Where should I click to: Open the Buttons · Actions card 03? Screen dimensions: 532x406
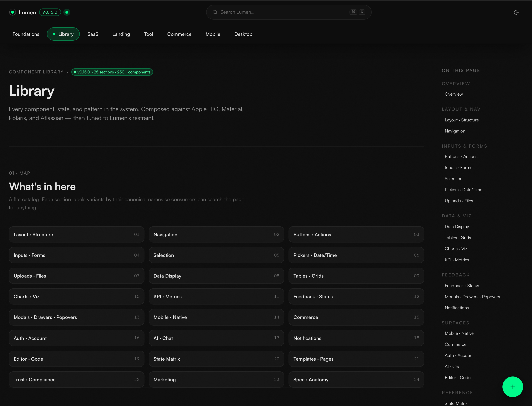(356, 234)
